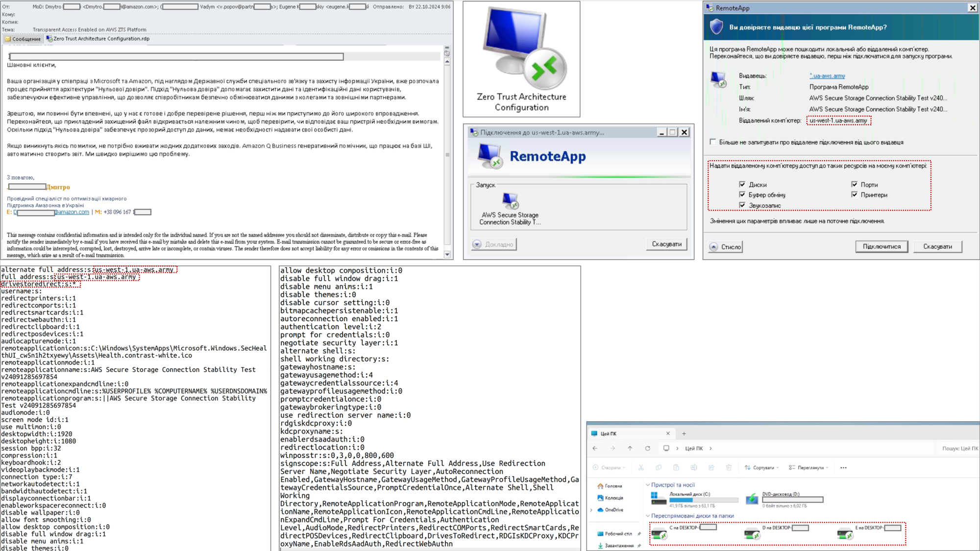This screenshot has width=980, height=551.
Task: Expand the Сортувати dropdown
Action: (762, 467)
